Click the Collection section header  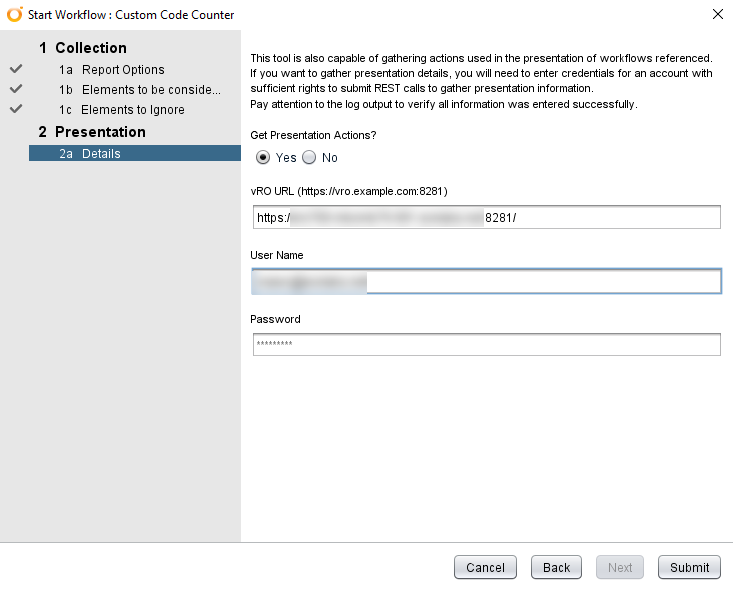point(90,48)
